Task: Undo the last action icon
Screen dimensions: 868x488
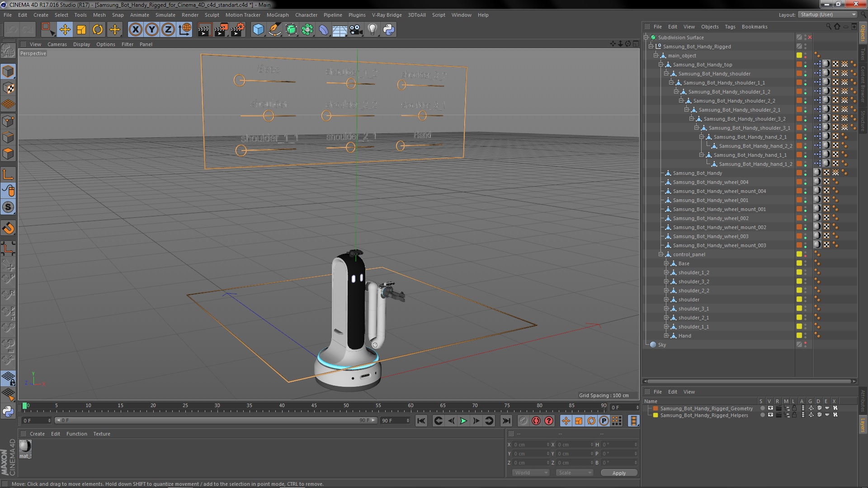Action: click(x=12, y=30)
